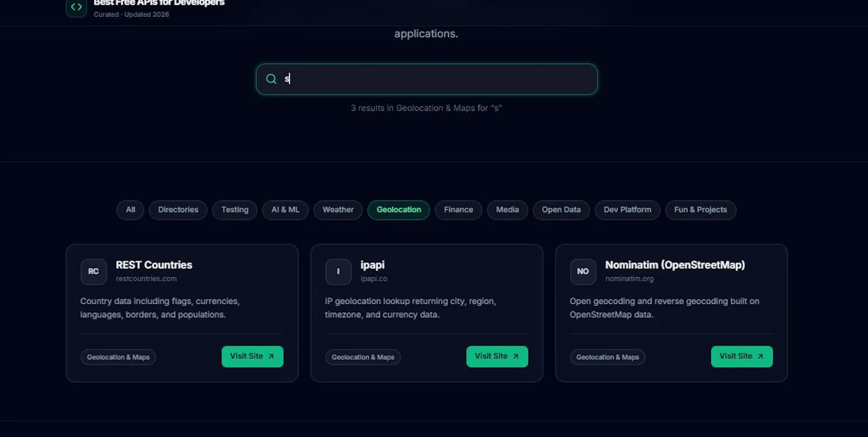
Task: Click the search magnifier icon
Action: click(271, 79)
